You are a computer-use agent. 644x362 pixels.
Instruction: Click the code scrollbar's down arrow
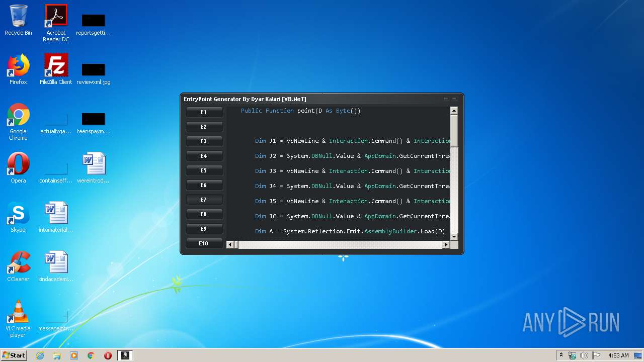[454, 236]
